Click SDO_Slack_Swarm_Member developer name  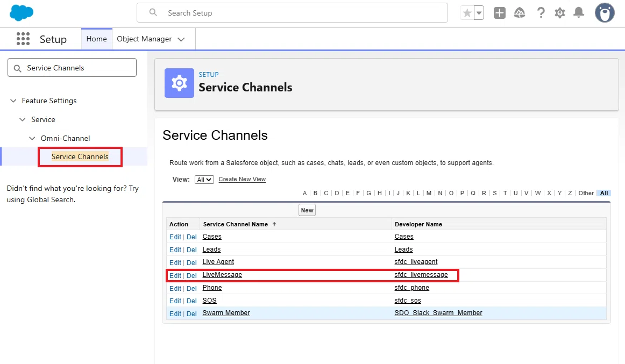[438, 312]
